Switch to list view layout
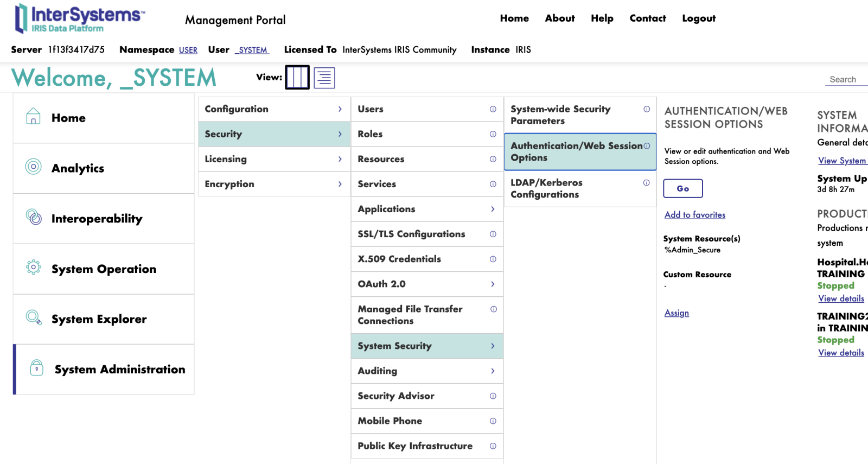The width and height of the screenshot is (868, 464). pyautogui.click(x=324, y=78)
